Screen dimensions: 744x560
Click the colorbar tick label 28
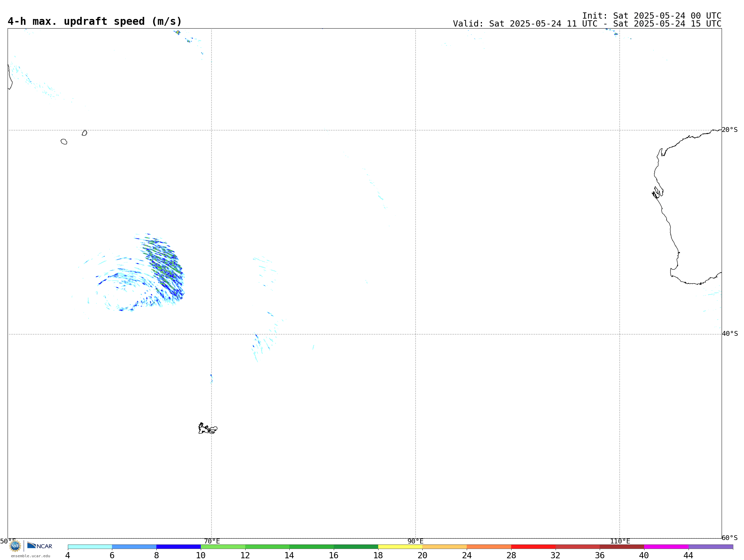coord(511,556)
